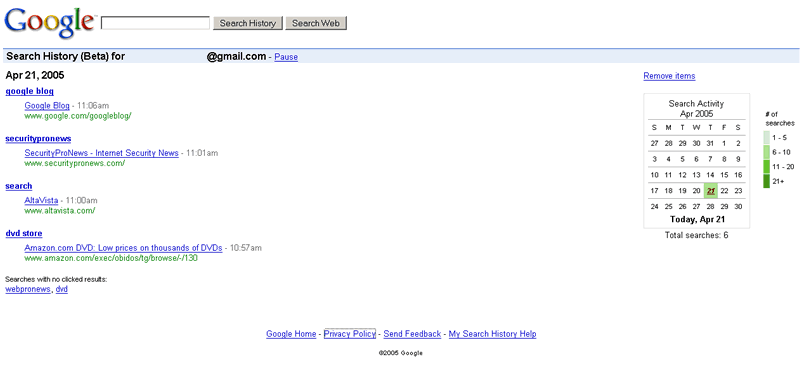Click the Search History button
Viewport: 800px width, 380px height.
(x=247, y=23)
